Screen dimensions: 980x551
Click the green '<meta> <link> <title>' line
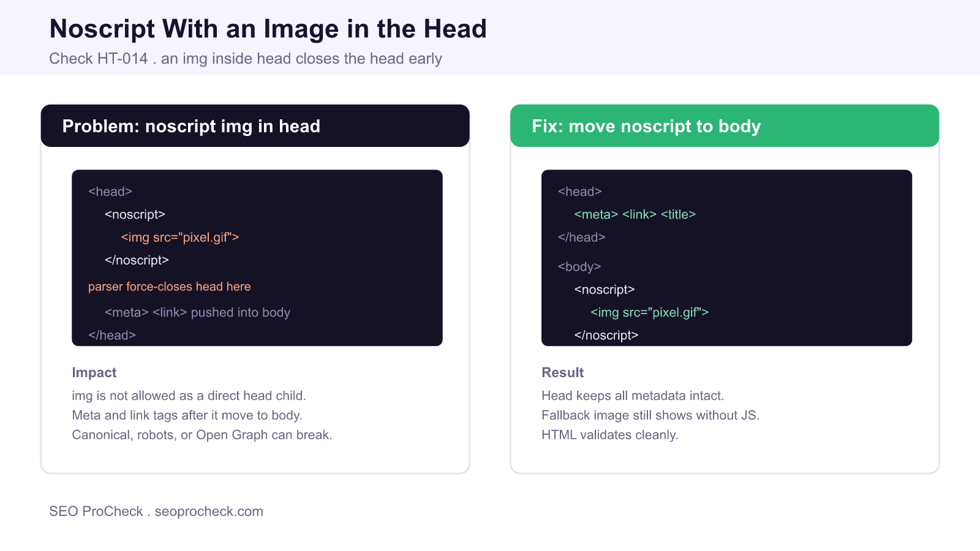click(635, 214)
